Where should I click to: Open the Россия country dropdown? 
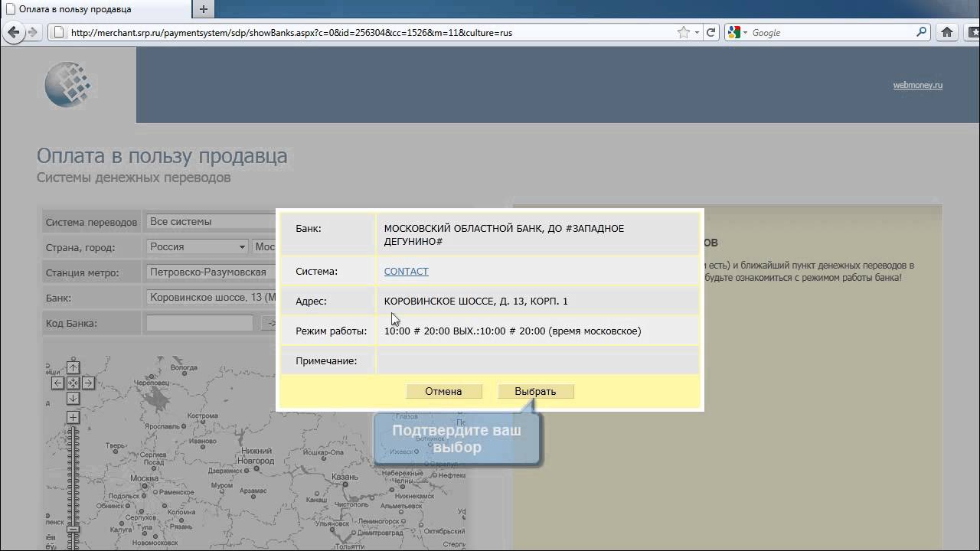click(198, 246)
